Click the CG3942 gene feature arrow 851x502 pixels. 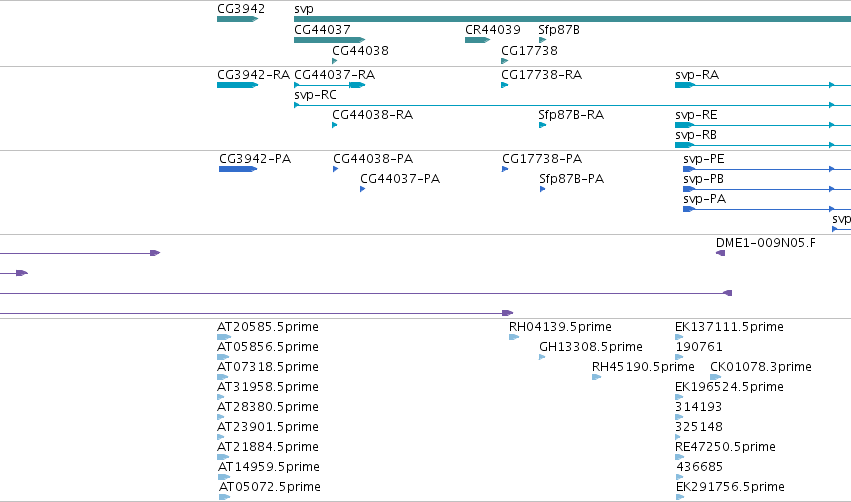(237, 19)
